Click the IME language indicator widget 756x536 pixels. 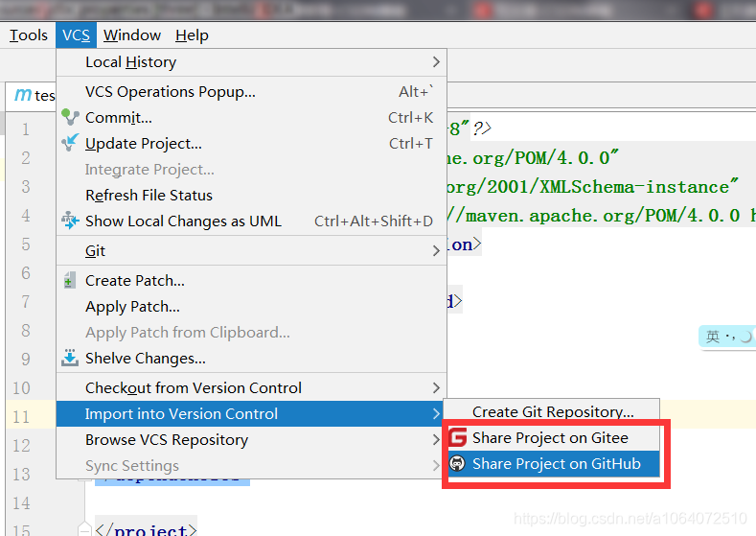[728, 336]
